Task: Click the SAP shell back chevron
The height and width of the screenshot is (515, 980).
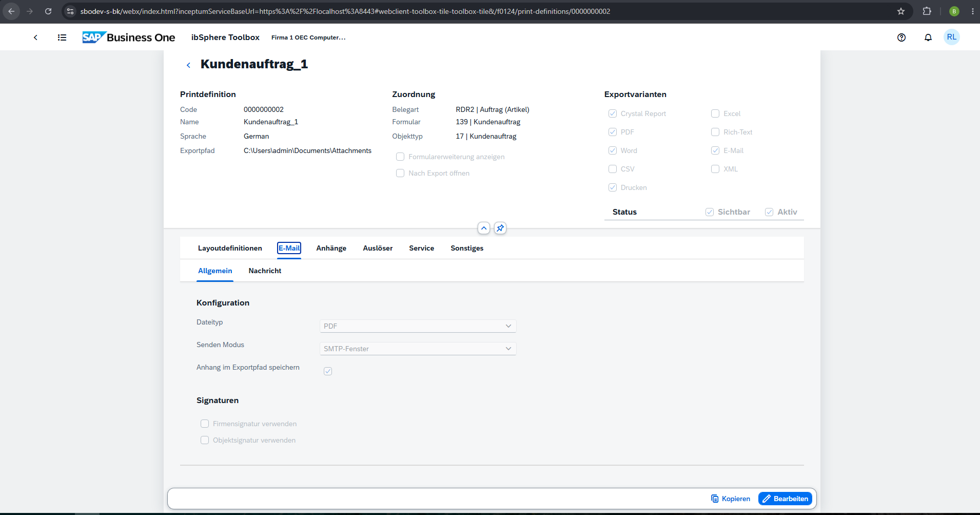Action: click(x=35, y=37)
